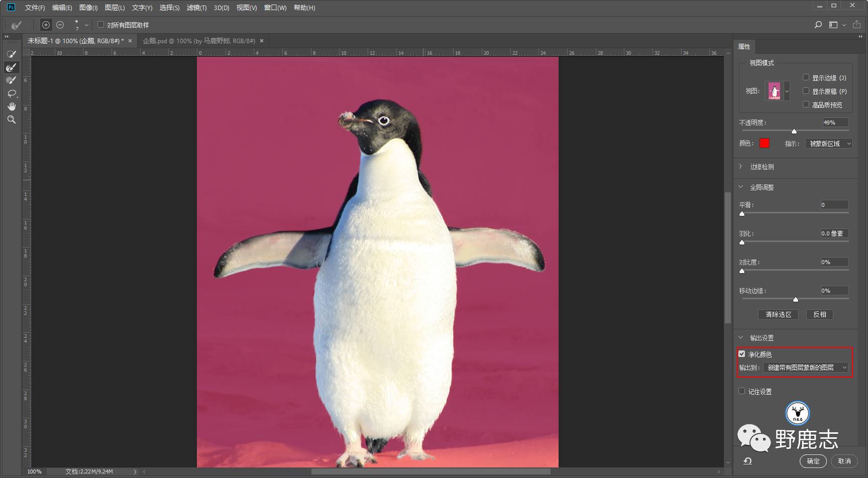
Task: Click the 羽化 value input field
Action: pos(833,233)
